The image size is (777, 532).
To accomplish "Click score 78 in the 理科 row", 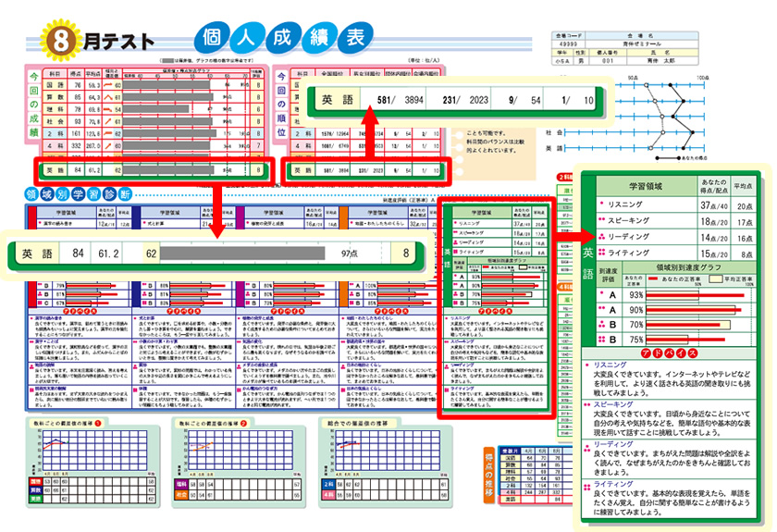I will coord(78,109).
